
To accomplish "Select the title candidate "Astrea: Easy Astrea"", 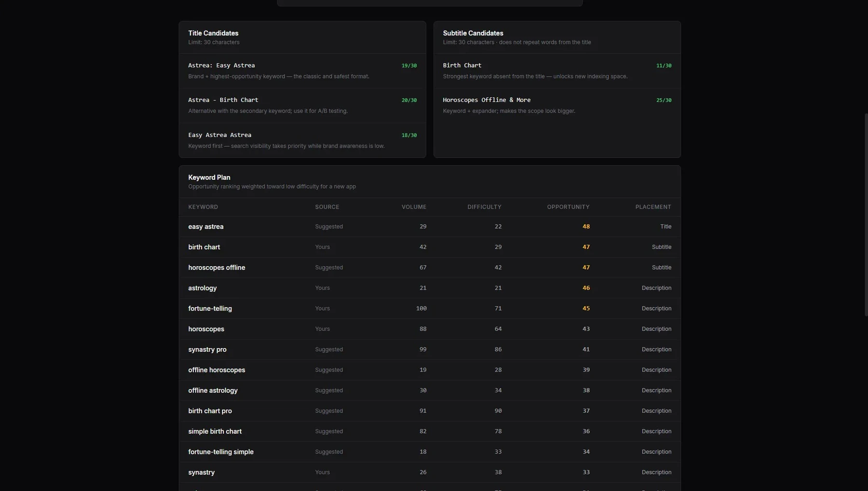I will click(221, 66).
